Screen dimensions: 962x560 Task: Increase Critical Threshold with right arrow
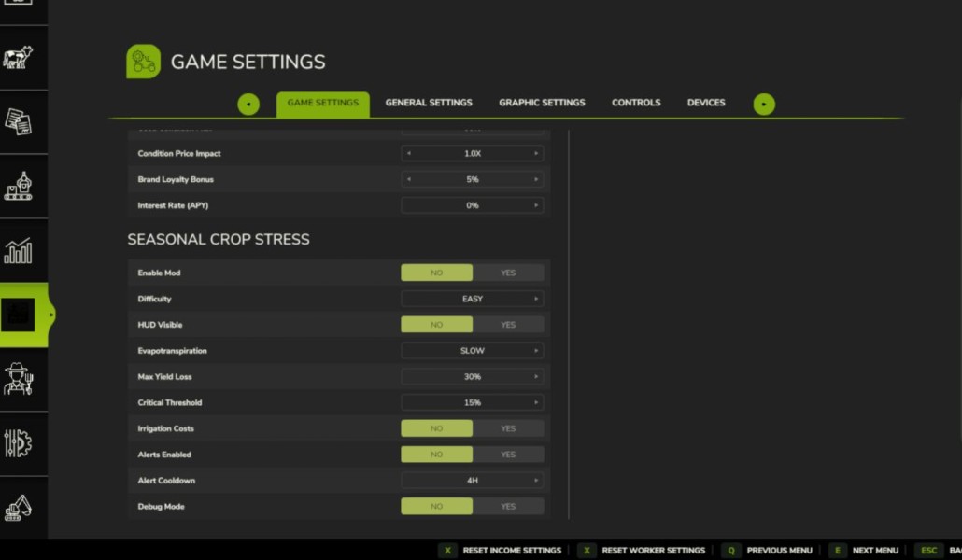pyautogui.click(x=535, y=402)
